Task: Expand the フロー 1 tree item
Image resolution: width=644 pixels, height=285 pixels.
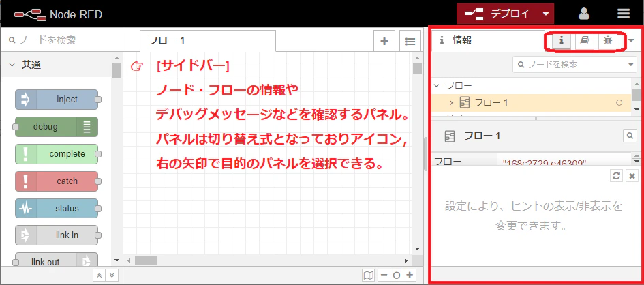Action: click(450, 103)
